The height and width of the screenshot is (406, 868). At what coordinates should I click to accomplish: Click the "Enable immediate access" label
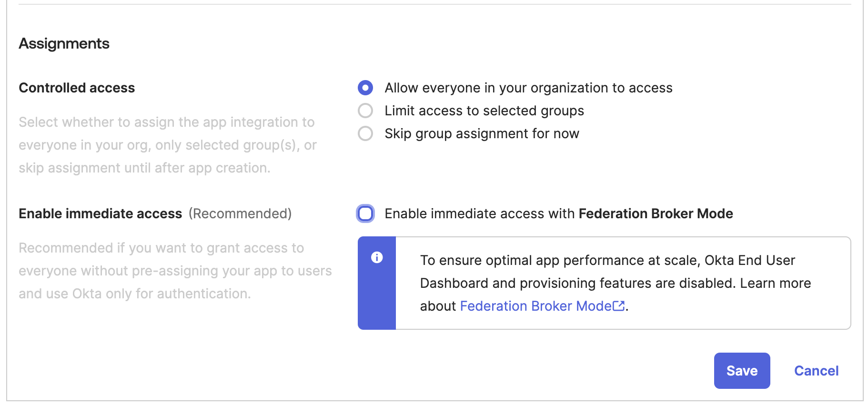click(100, 213)
